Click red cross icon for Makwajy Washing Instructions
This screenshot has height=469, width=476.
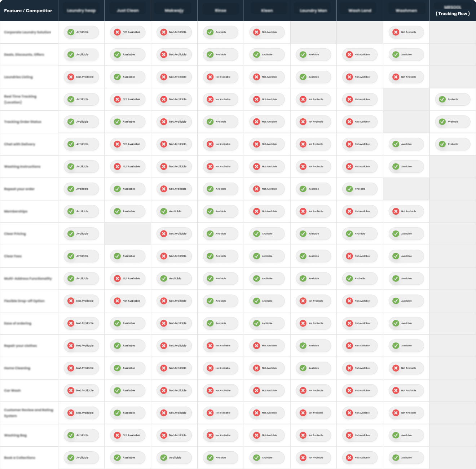[164, 166]
